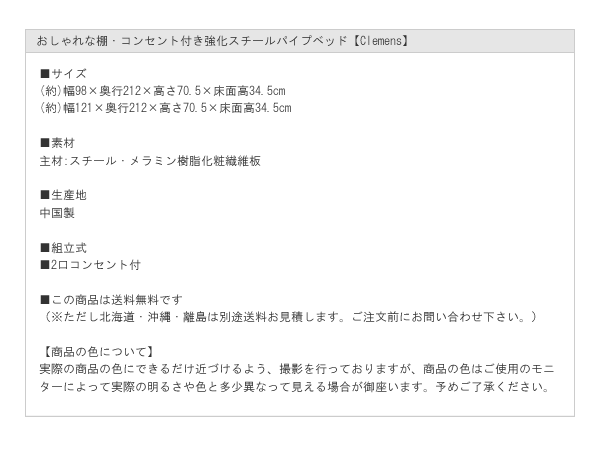Click the second line ending 予めご了承ください

(295, 386)
